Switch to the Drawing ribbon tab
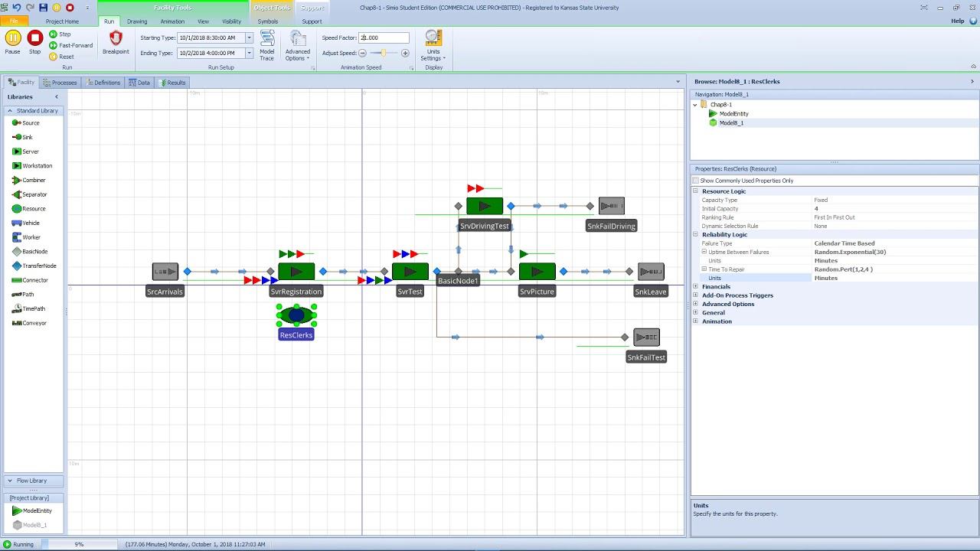Screen dimensions: 980x551 click(137, 21)
